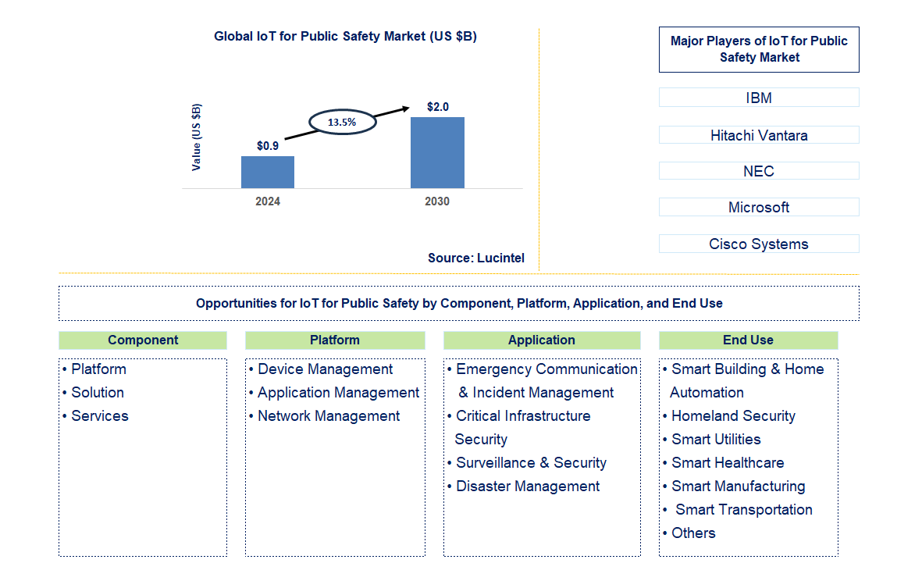Click the Source: Lucintel label
The image size is (922, 588).
pos(475,258)
